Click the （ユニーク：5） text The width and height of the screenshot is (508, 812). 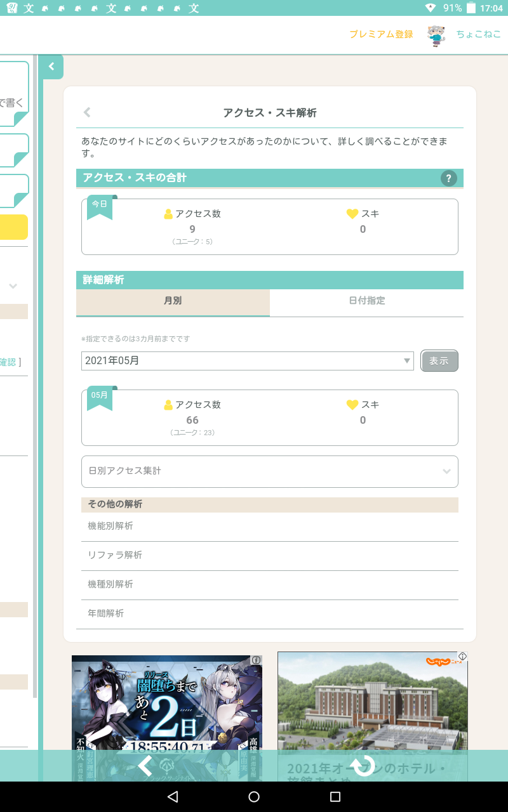pos(192,242)
